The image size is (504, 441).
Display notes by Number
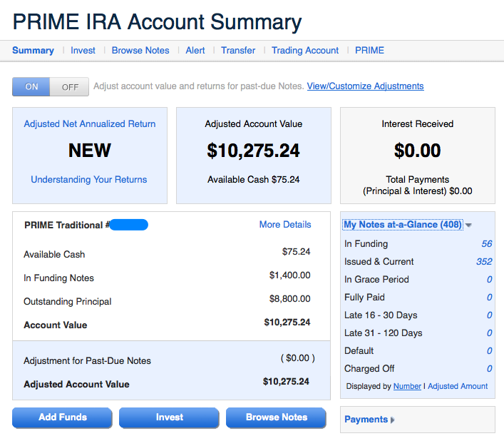(x=407, y=386)
